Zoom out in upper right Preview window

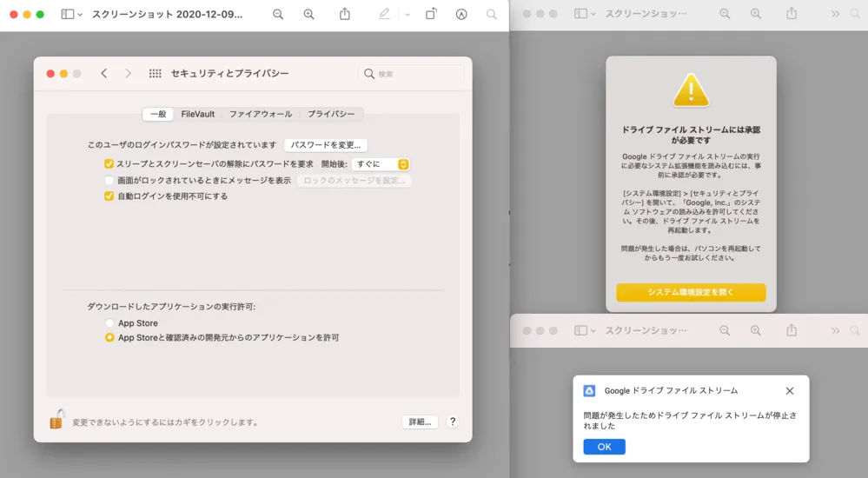725,14
